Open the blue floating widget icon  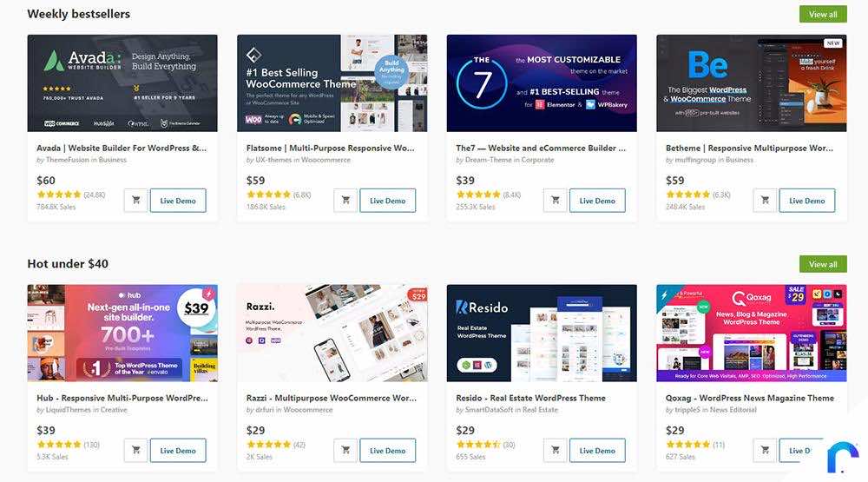click(x=842, y=457)
